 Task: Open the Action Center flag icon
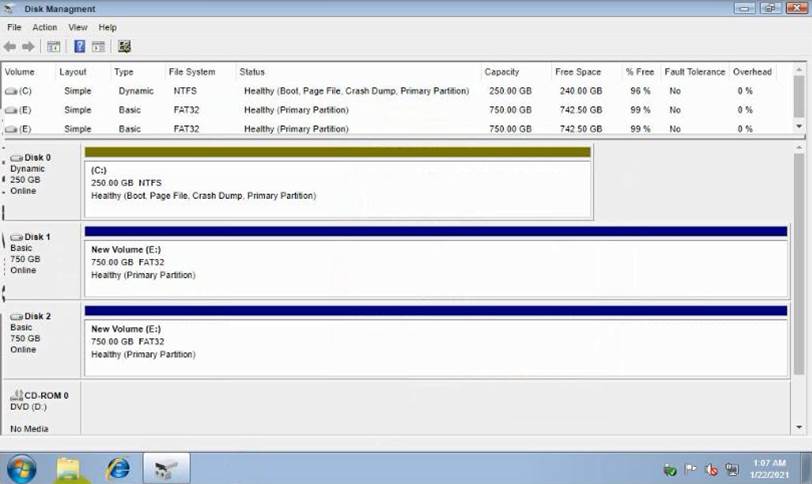690,469
